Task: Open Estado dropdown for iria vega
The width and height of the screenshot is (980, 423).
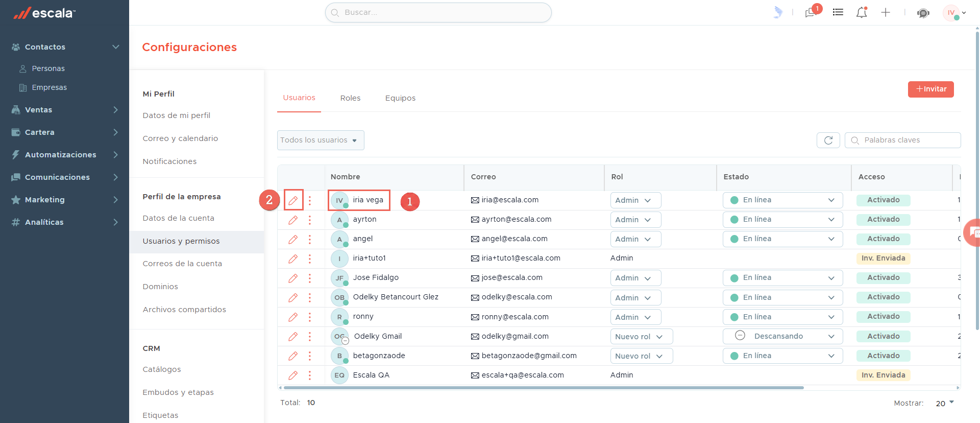Action: click(782, 200)
